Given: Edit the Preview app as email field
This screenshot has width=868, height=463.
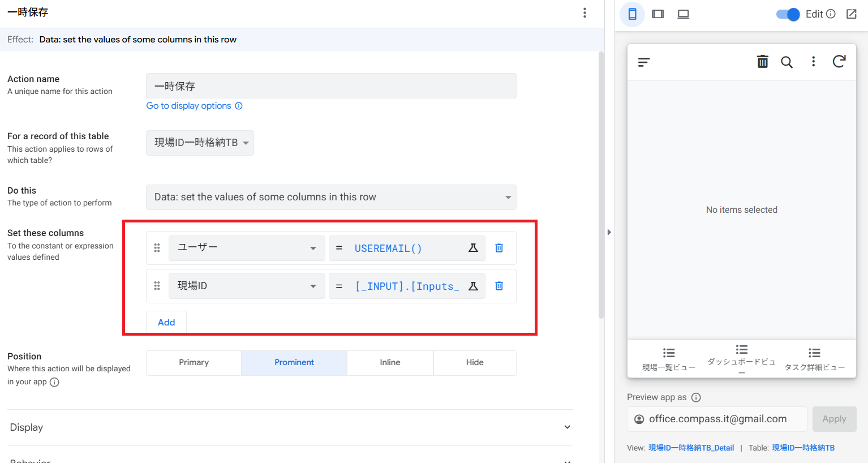Looking at the screenshot, I should click(717, 419).
